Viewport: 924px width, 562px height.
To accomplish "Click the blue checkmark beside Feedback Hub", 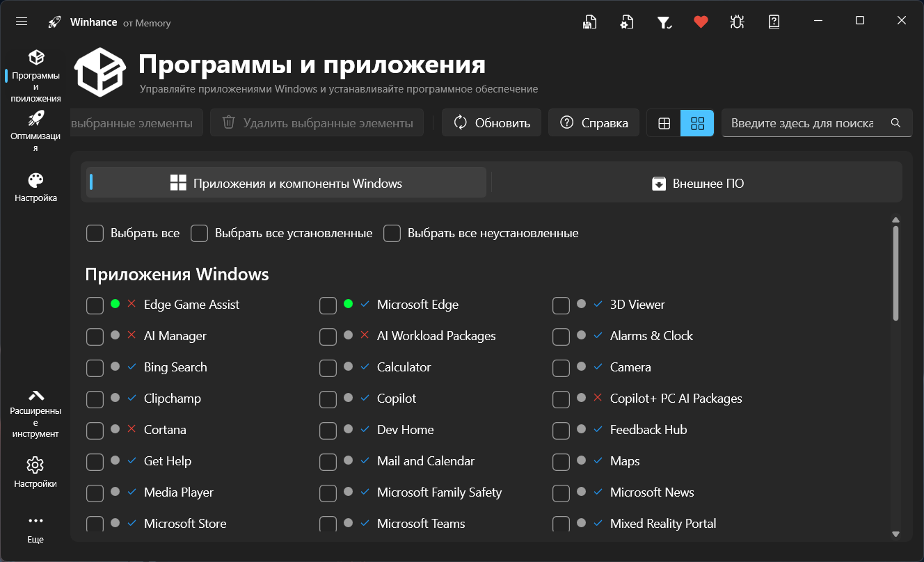I will [598, 429].
